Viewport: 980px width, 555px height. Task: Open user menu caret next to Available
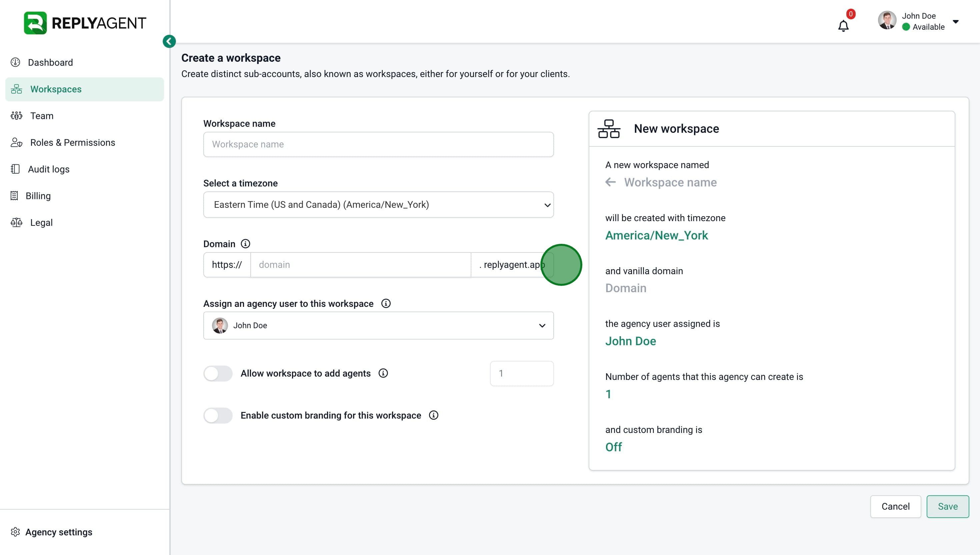[x=955, y=21]
